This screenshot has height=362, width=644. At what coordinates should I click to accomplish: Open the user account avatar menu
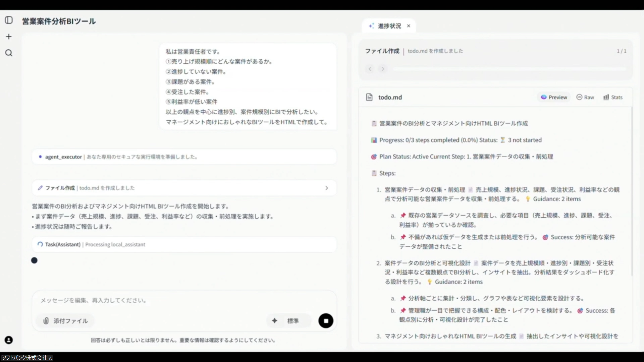click(9, 340)
